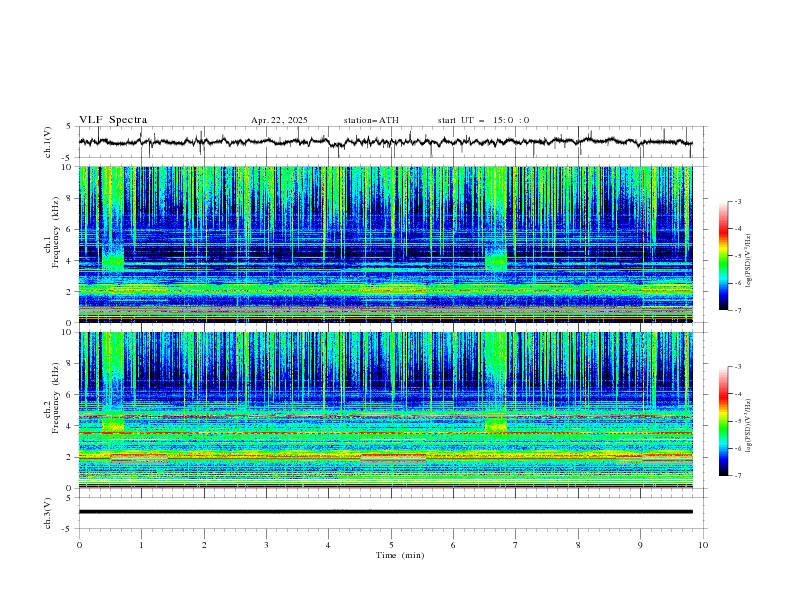Click the ch.1 "Frequency (kHz)" axis title
Image resolution: width=792 pixels, height=612 pixels.
pyautogui.click(x=55, y=232)
